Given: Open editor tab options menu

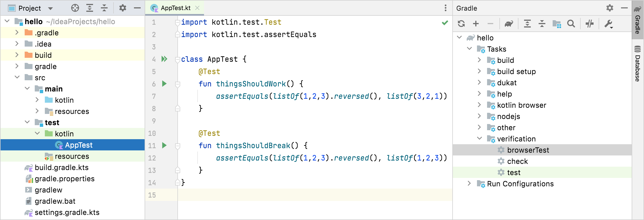Looking at the screenshot, I should (x=445, y=8).
